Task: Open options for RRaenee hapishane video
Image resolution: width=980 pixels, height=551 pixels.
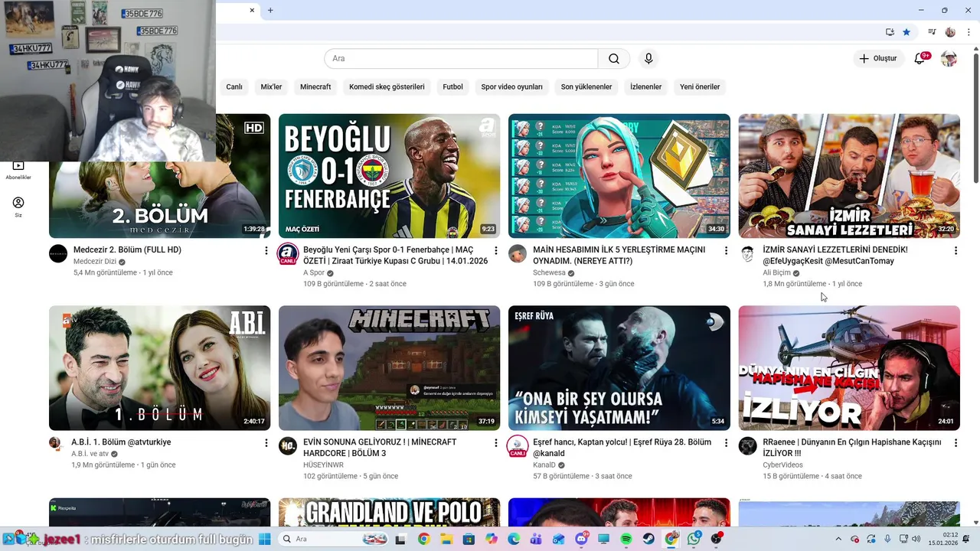Action: point(955,443)
